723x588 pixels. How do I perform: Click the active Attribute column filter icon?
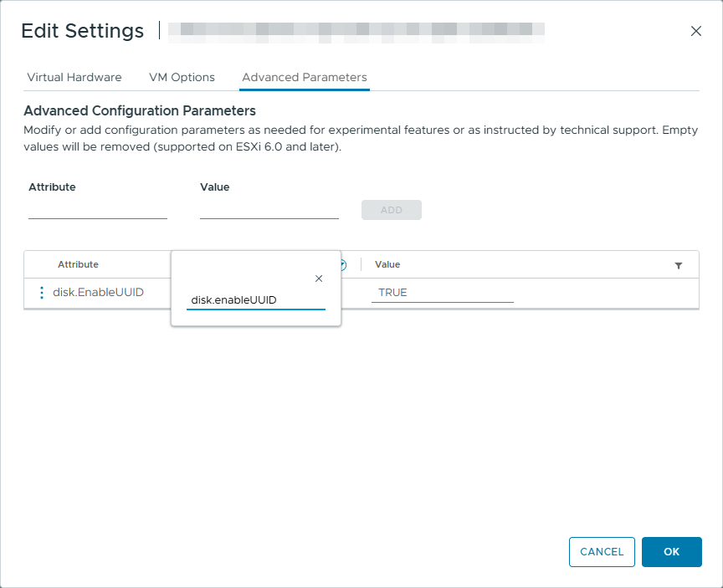[343, 264]
